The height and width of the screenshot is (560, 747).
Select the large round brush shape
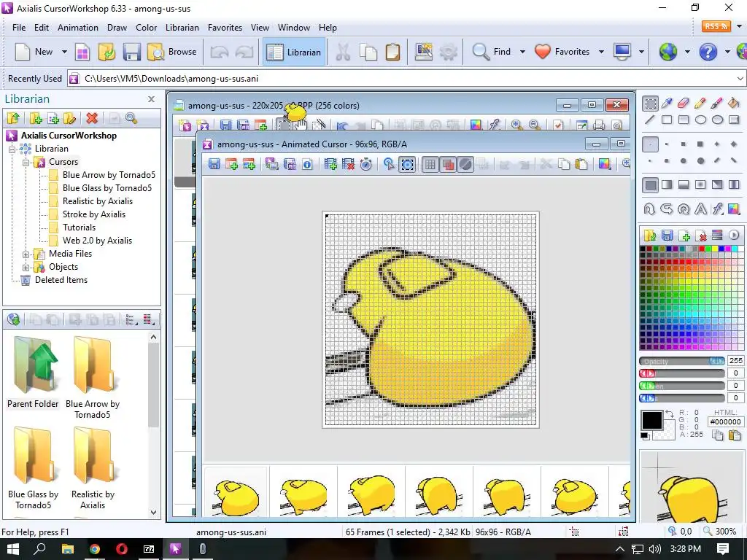click(700, 161)
